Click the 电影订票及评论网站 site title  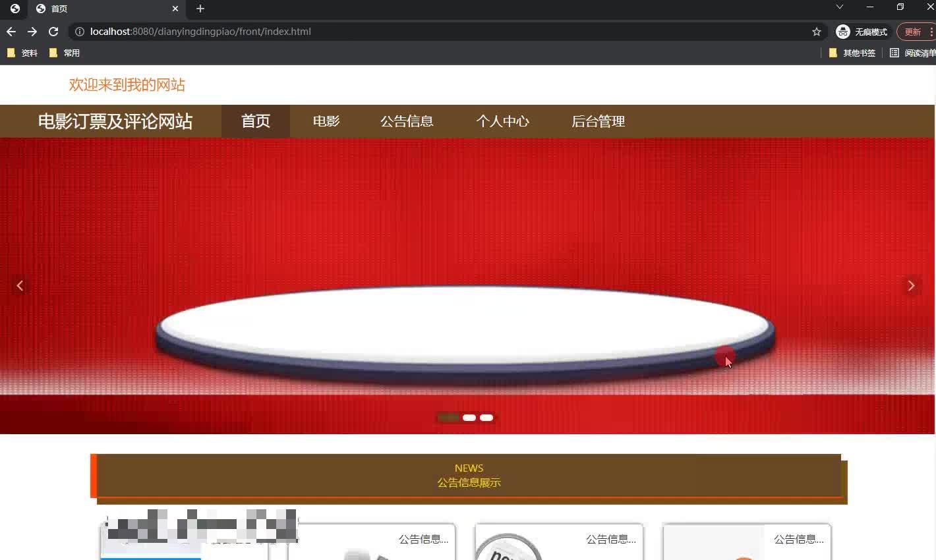tap(115, 121)
